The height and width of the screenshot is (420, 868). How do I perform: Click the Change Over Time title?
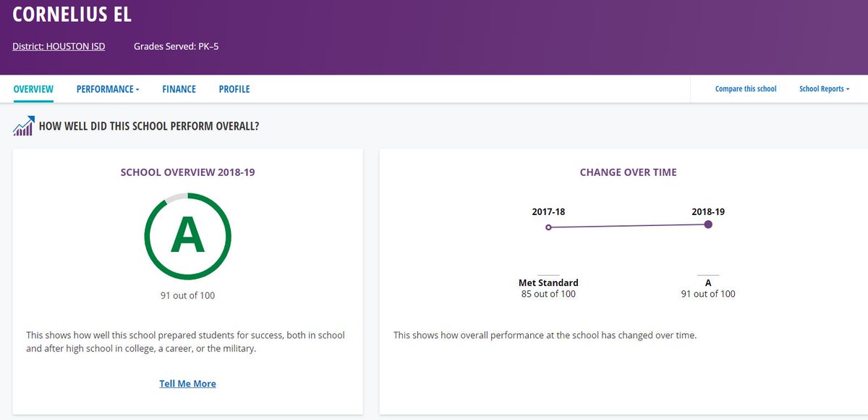pyautogui.click(x=629, y=172)
